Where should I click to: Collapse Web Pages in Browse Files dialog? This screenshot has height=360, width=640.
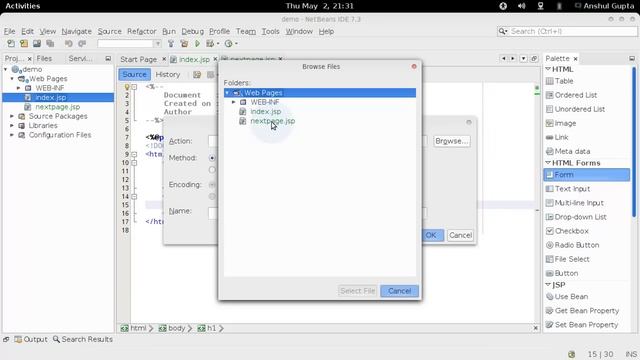[227, 93]
